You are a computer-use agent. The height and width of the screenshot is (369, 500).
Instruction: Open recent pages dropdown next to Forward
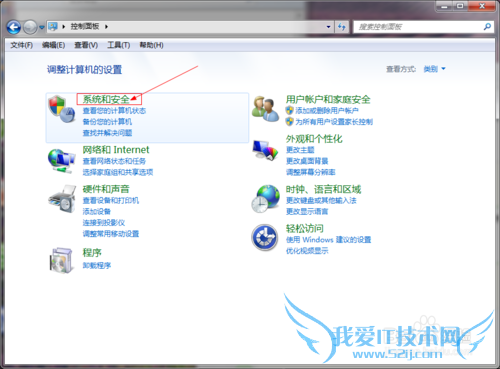pos(42,27)
